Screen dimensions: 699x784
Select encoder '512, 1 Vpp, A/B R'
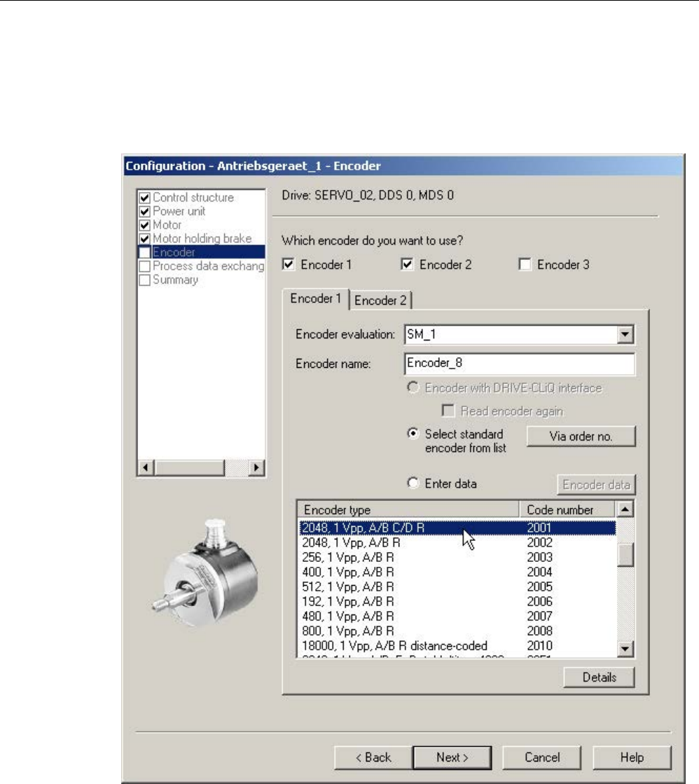tap(457, 586)
